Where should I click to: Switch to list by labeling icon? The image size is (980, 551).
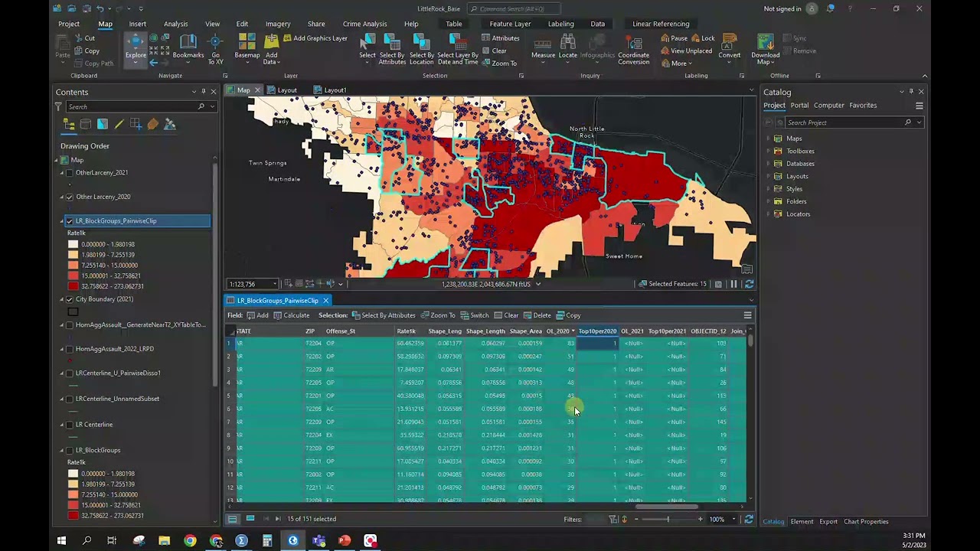click(x=152, y=125)
